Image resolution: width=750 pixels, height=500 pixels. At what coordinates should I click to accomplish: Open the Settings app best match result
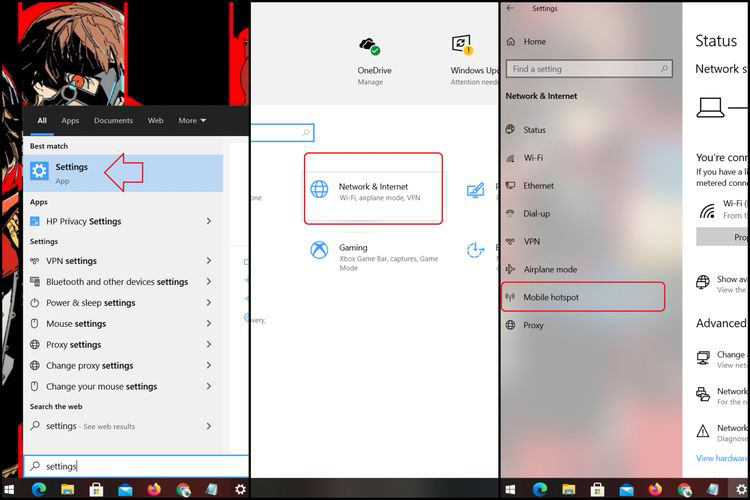click(x=123, y=173)
